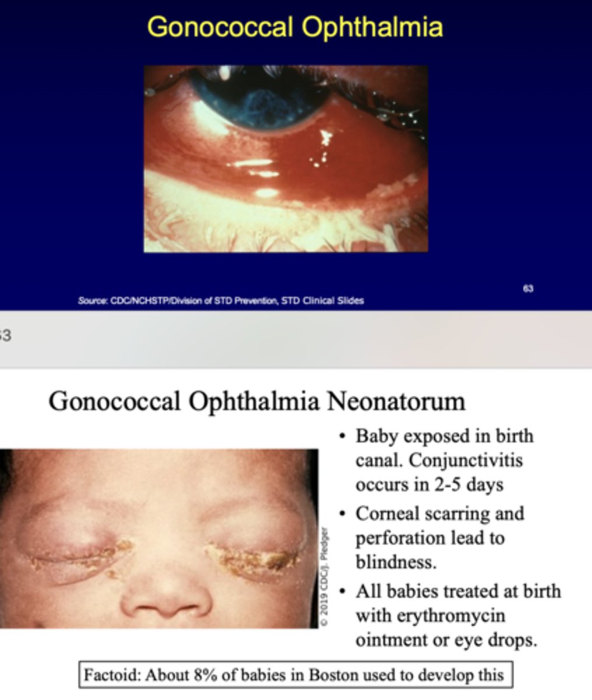Select the inflamed eye photograph on the blue slide
The width and height of the screenshot is (592, 700).
point(286,159)
